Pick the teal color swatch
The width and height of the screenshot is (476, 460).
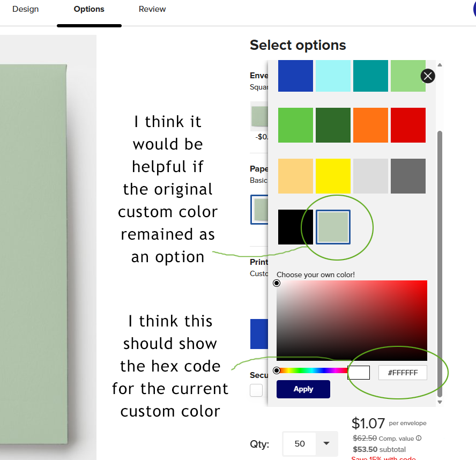pos(370,76)
